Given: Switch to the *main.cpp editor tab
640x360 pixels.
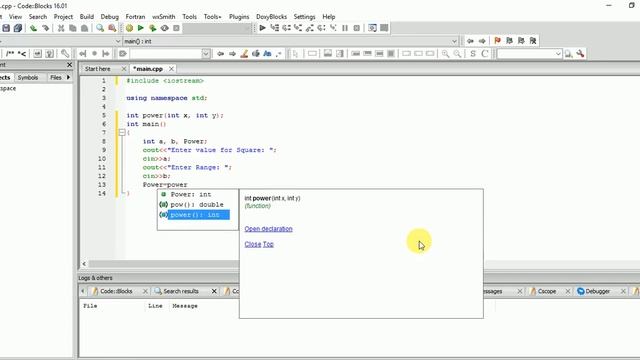Looking at the screenshot, I should point(148,69).
